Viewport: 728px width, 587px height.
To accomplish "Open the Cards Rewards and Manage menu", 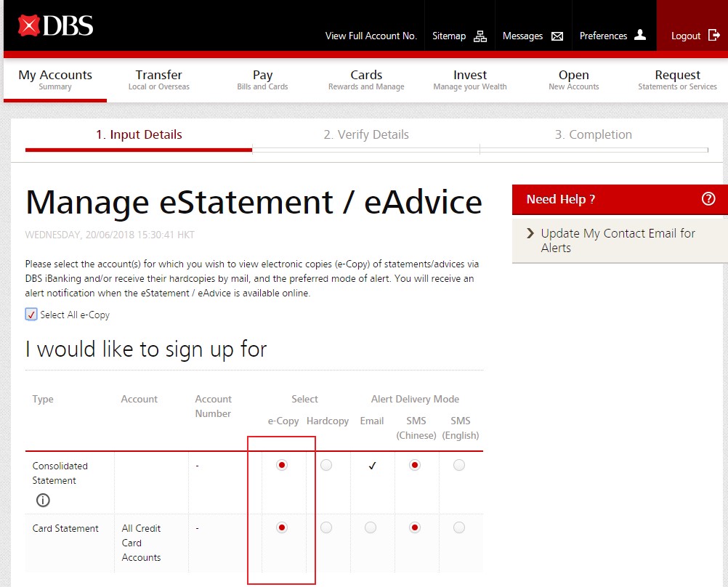I will click(x=366, y=79).
